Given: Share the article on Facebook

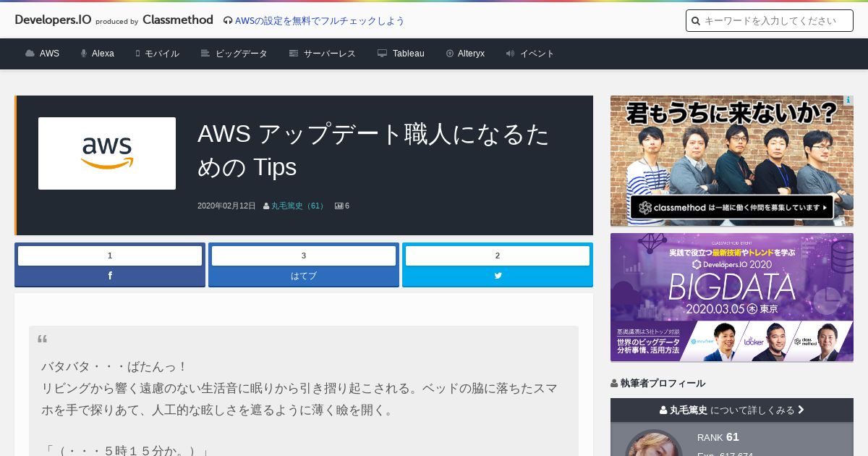Looking at the screenshot, I should coord(110,276).
